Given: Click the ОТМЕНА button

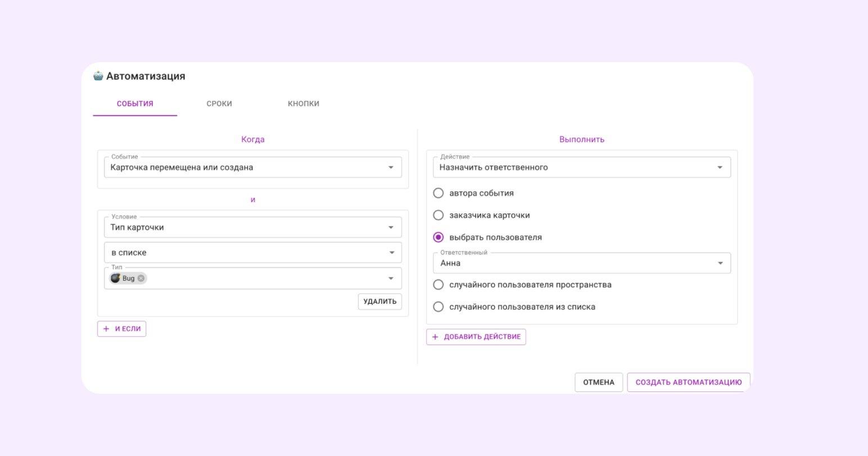Looking at the screenshot, I should tap(599, 382).
